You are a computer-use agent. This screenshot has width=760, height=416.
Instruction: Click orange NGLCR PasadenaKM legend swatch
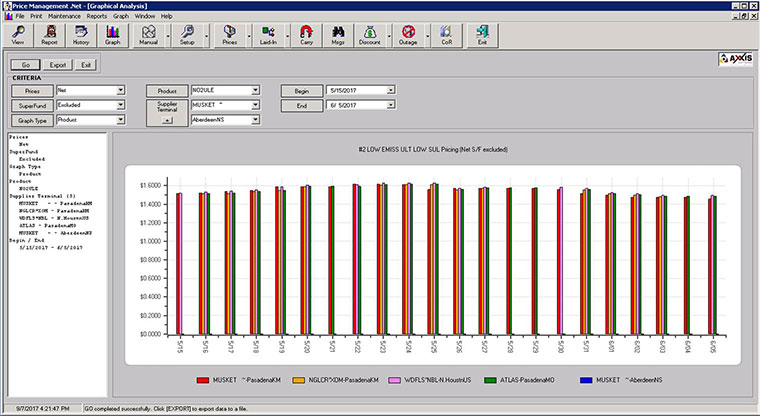pyautogui.click(x=299, y=380)
